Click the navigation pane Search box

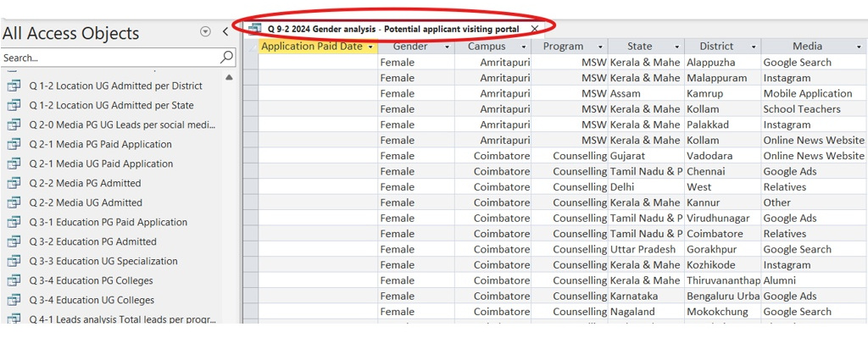(108, 58)
